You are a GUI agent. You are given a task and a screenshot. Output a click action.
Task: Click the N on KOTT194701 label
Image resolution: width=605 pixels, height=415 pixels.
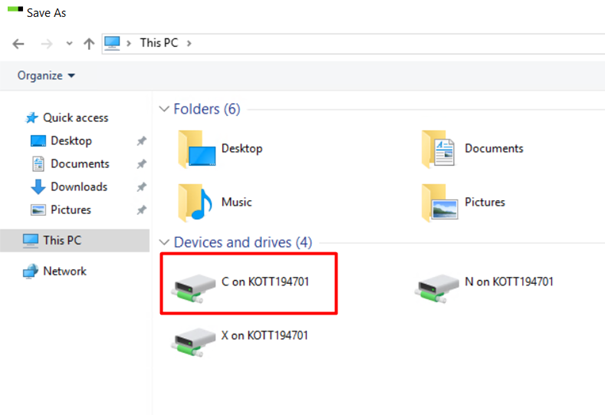pos(509,282)
